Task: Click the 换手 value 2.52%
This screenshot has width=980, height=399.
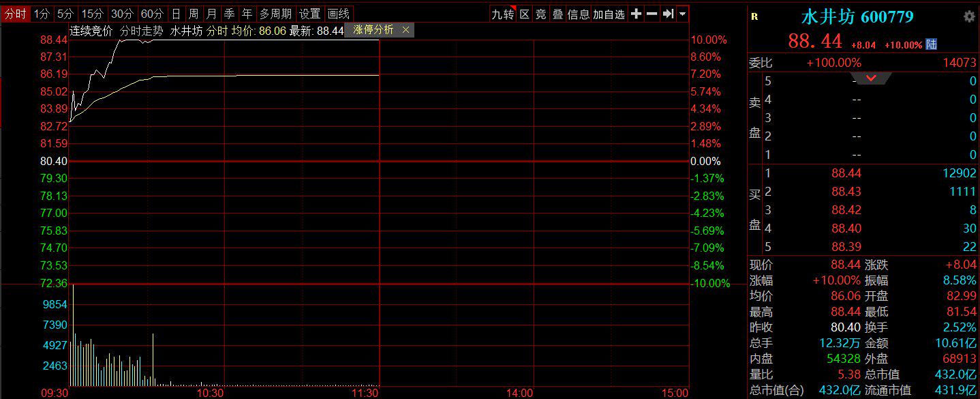Action: pyautogui.click(x=960, y=327)
